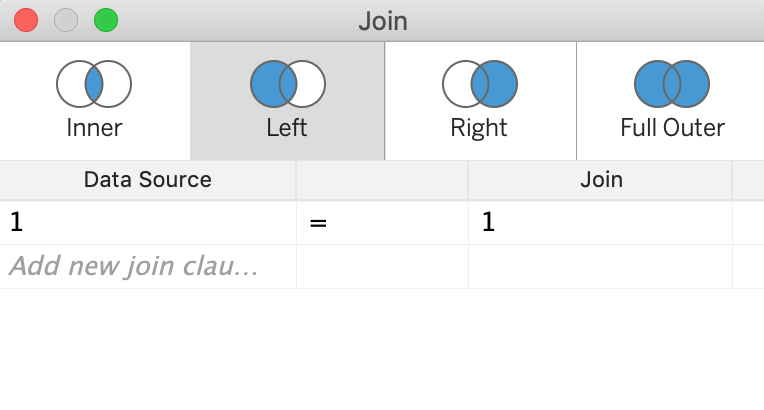Click the selected Left join label

click(x=287, y=128)
